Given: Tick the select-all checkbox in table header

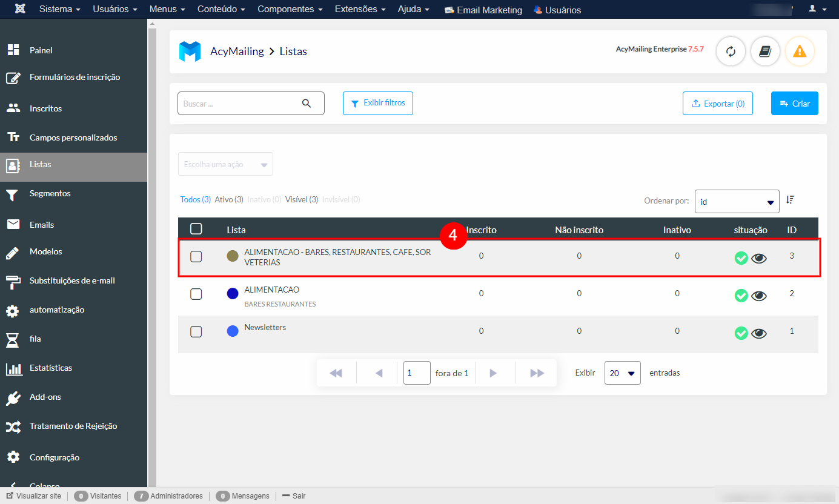Looking at the screenshot, I should point(196,229).
